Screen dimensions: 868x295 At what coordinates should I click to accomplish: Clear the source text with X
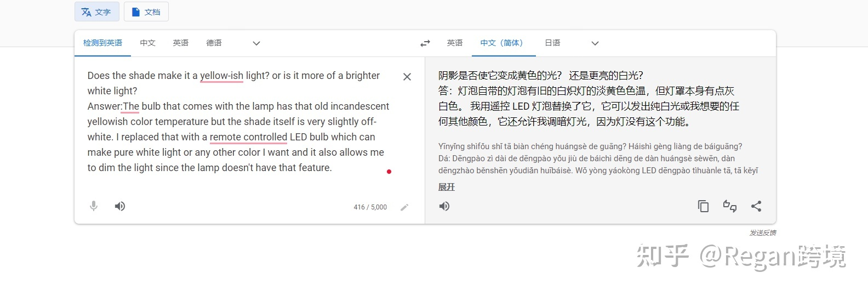pyautogui.click(x=407, y=77)
